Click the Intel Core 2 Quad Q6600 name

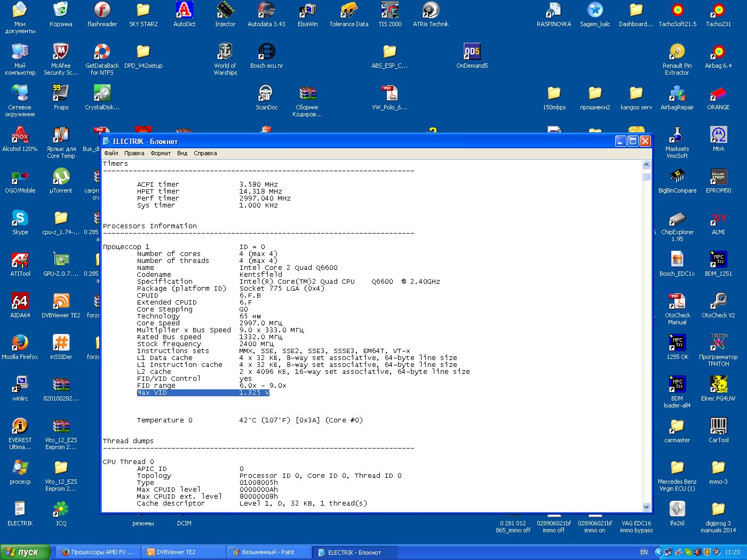click(288, 268)
